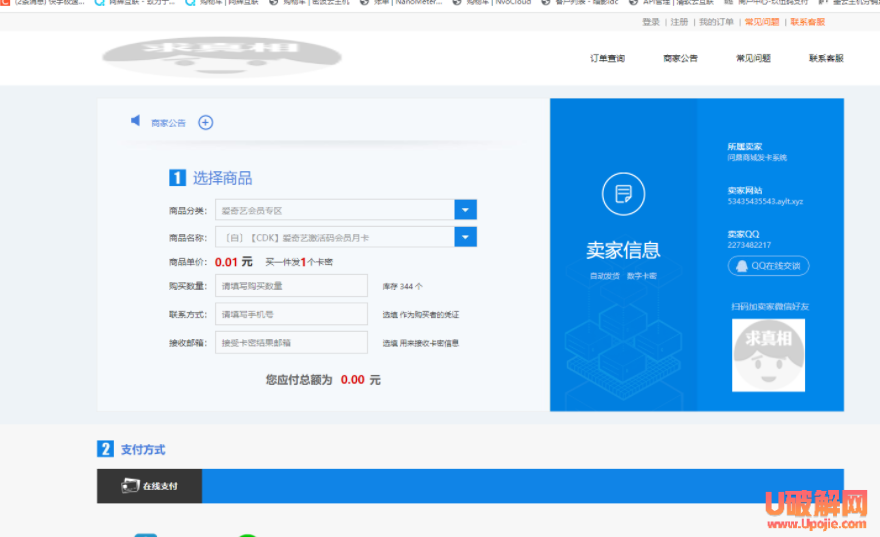
Task: Open 订单查询 in the navigation menu
Action: point(607,58)
